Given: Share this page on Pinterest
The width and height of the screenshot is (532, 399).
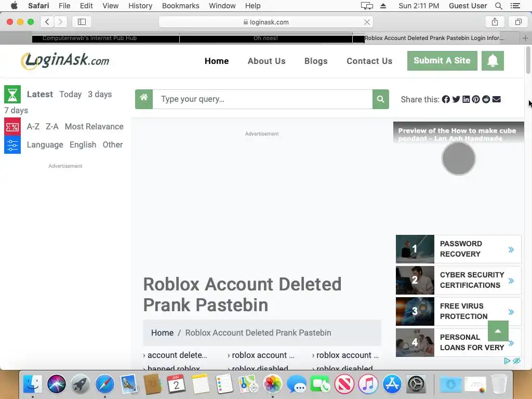Looking at the screenshot, I should coord(476,99).
